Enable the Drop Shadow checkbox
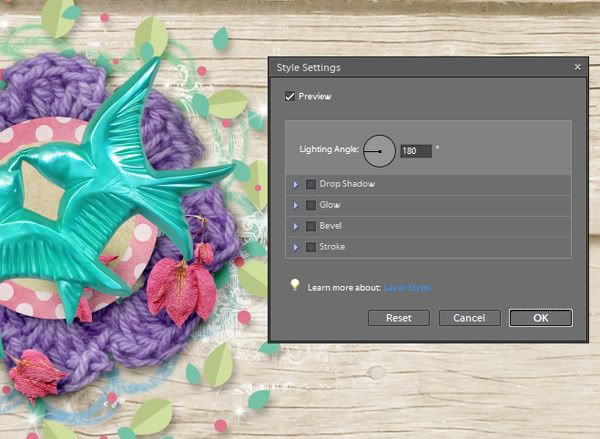This screenshot has height=439, width=600. [311, 184]
